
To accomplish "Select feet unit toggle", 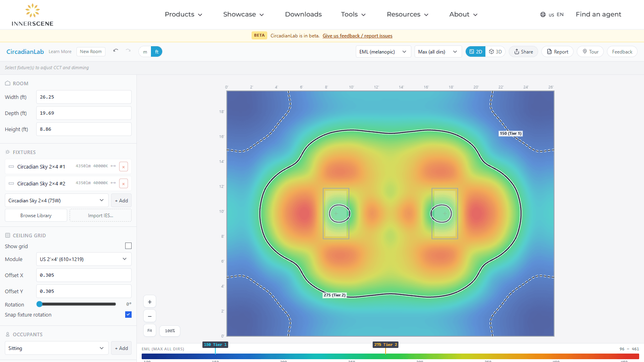I will click(157, 51).
